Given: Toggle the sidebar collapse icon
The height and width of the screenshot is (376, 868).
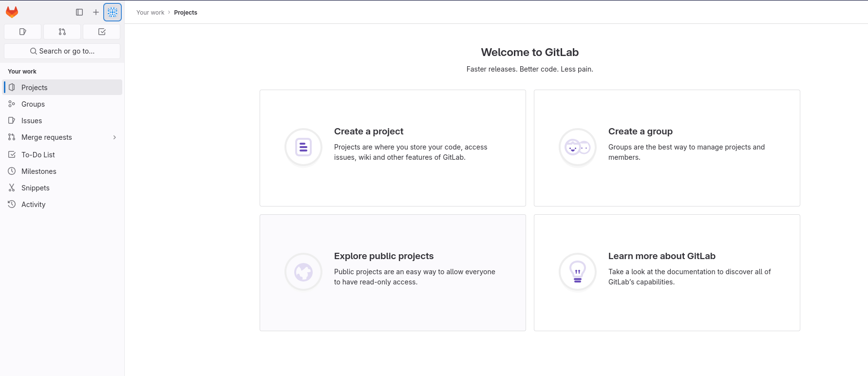Looking at the screenshot, I should coord(79,12).
